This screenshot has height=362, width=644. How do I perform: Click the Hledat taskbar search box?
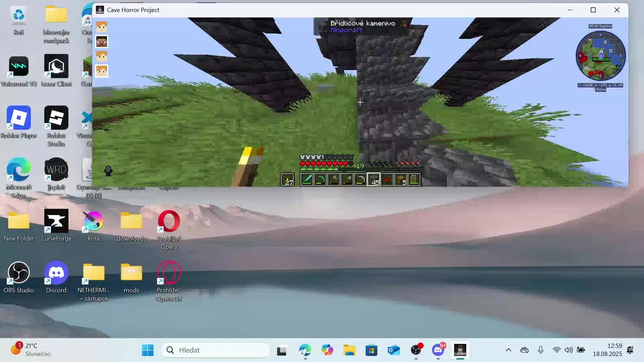215,350
